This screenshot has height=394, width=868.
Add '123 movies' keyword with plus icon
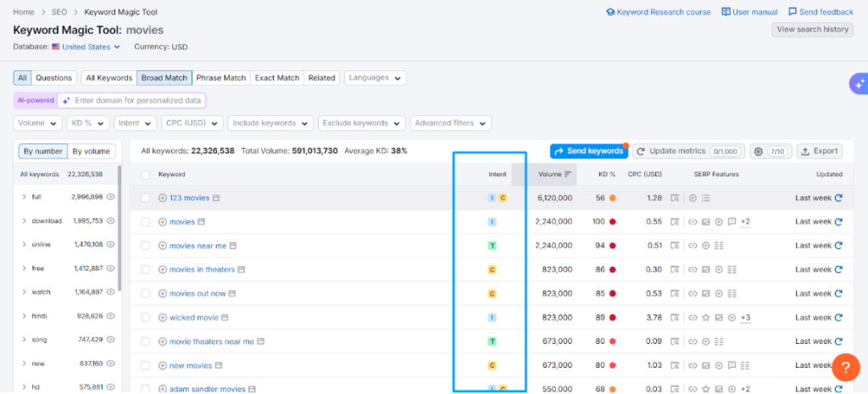pyautogui.click(x=163, y=197)
